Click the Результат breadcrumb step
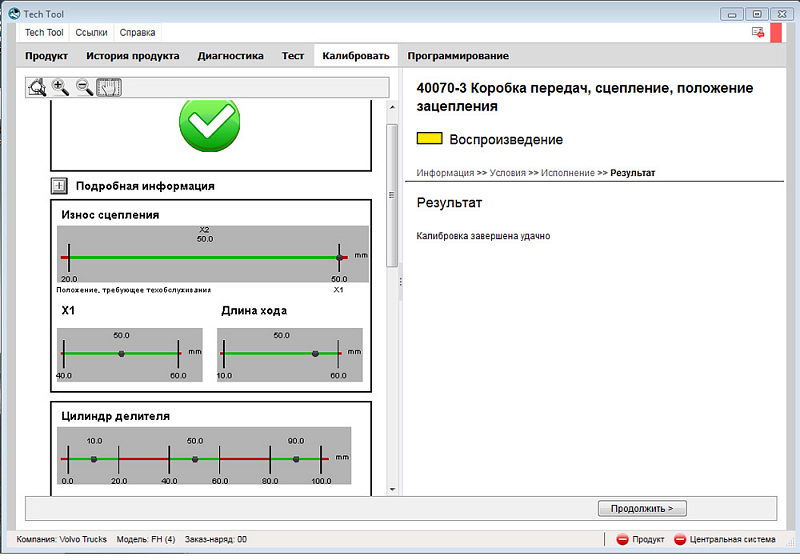Screen dimensions: 800x560 [633, 173]
